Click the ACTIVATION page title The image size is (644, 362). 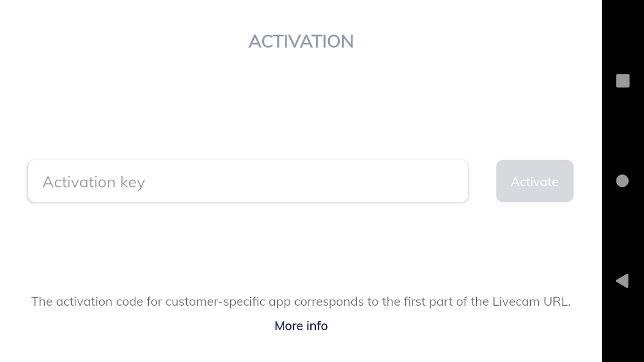301,42
